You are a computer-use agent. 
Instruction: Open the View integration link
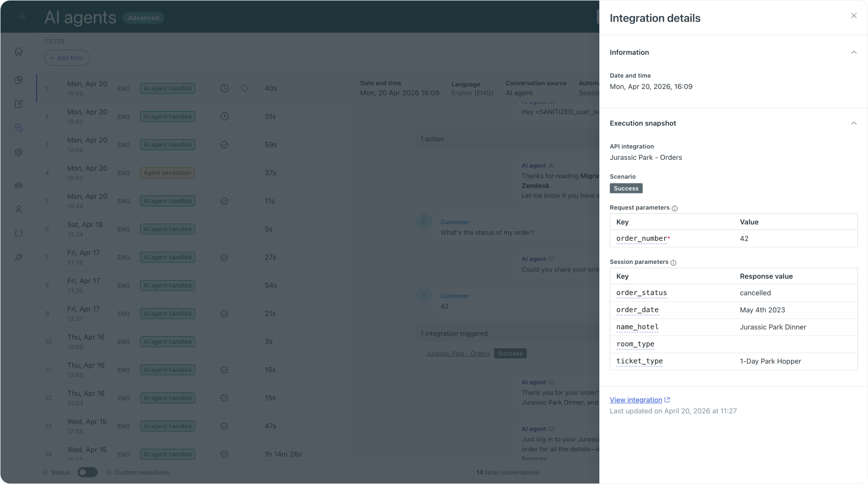tap(636, 400)
